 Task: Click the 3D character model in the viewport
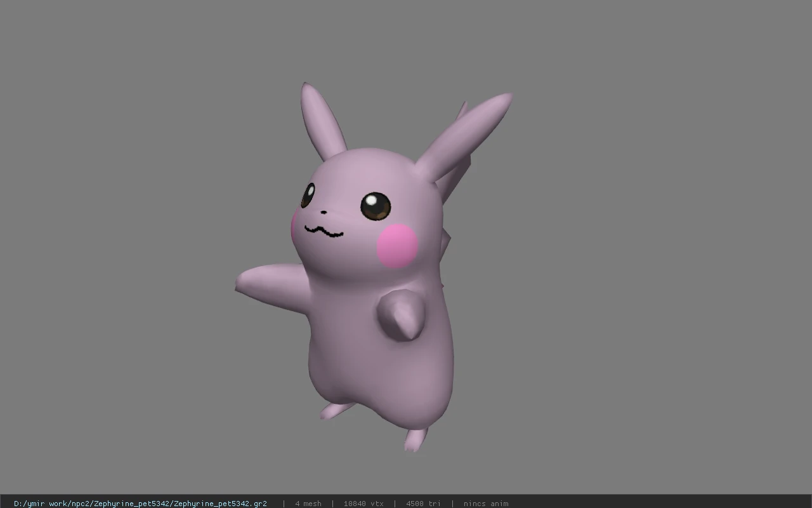click(x=374, y=267)
